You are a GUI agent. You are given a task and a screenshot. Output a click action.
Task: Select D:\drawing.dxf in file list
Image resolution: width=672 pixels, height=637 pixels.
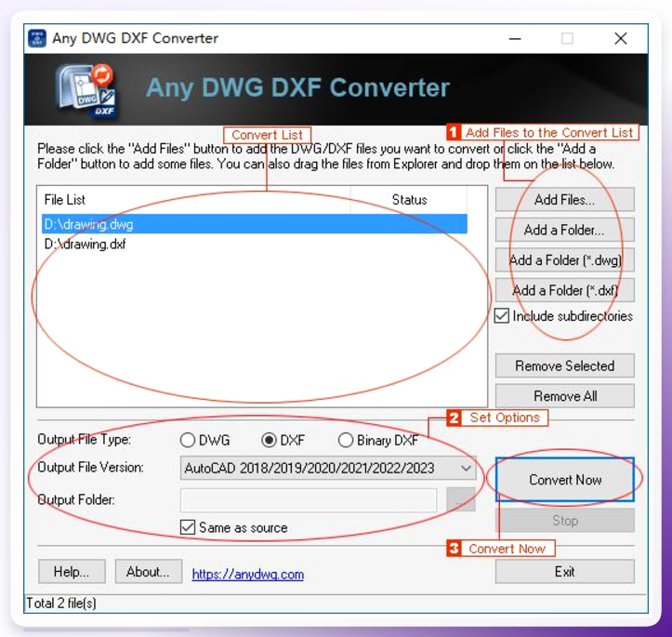pyautogui.click(x=254, y=244)
